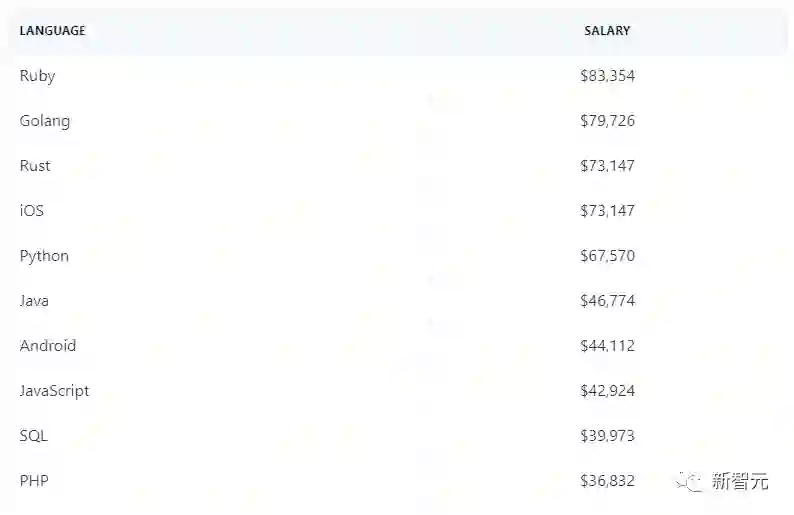Click the Python language cell

pyautogui.click(x=45, y=256)
